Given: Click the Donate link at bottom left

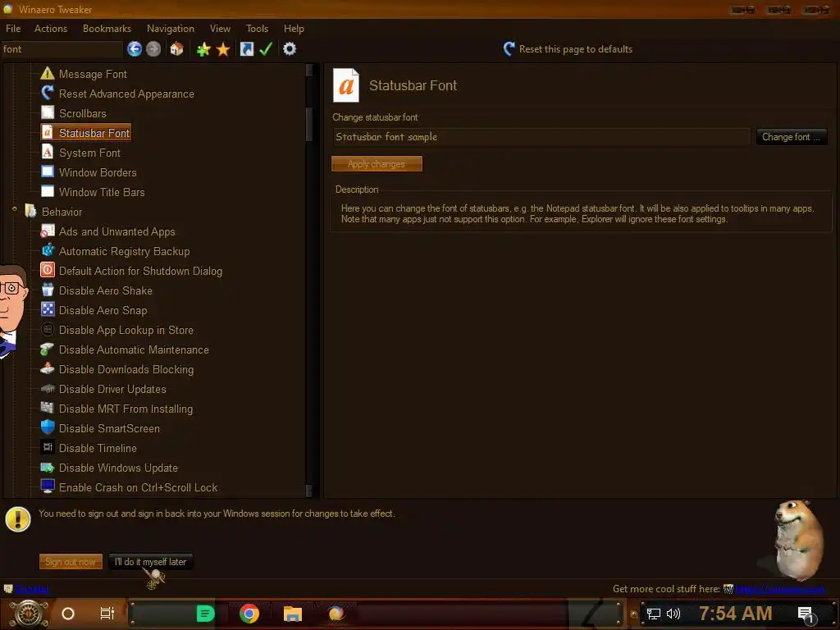Looking at the screenshot, I should (x=32, y=589).
